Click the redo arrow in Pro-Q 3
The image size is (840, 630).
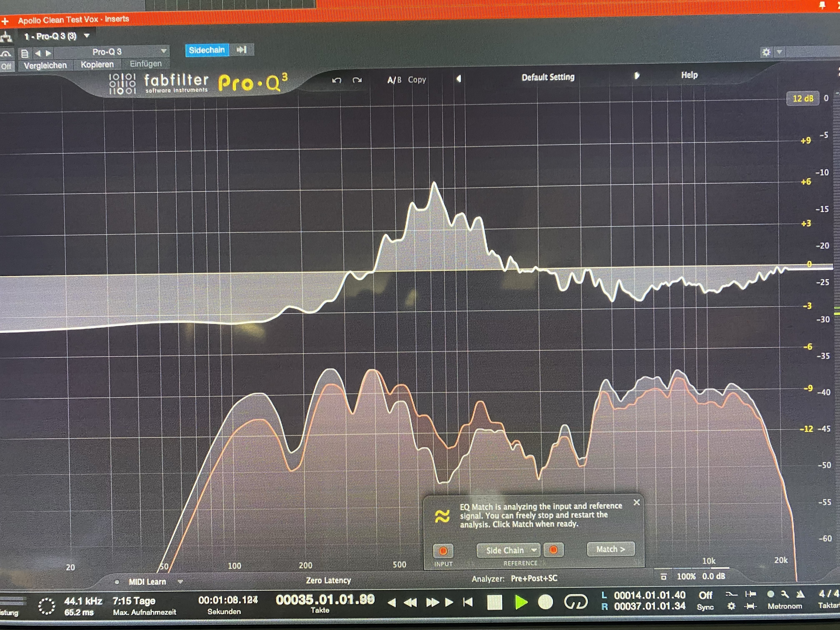357,80
